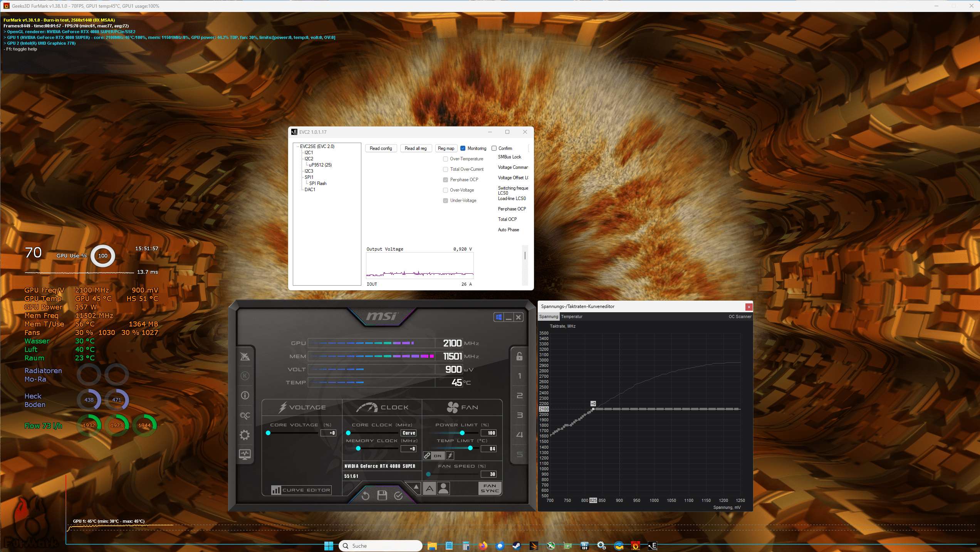Toggle apply at Windows startup icon

[499, 317]
